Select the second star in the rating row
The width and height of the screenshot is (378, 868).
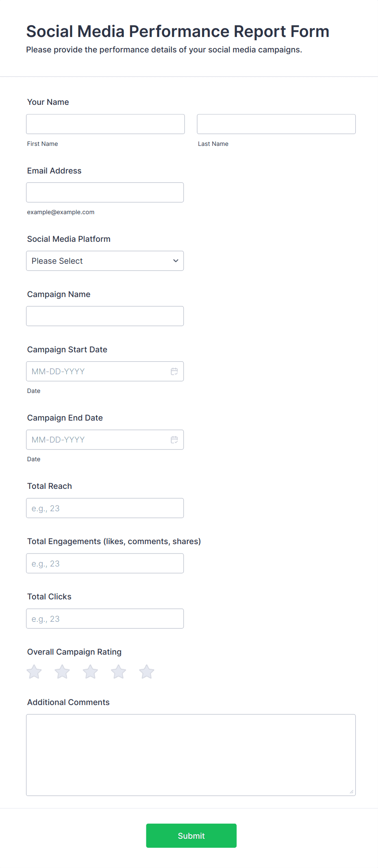pyautogui.click(x=62, y=671)
